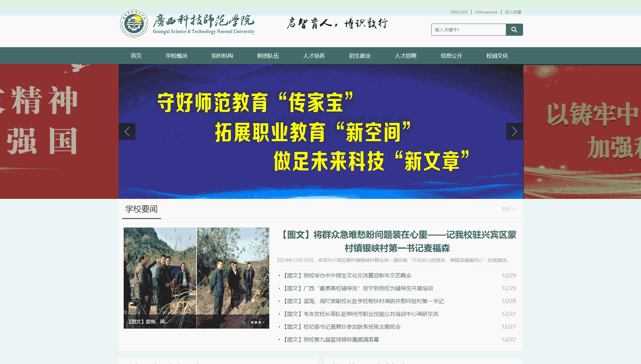
Task: Open the 信息公开 menu item
Action: [x=452, y=56]
